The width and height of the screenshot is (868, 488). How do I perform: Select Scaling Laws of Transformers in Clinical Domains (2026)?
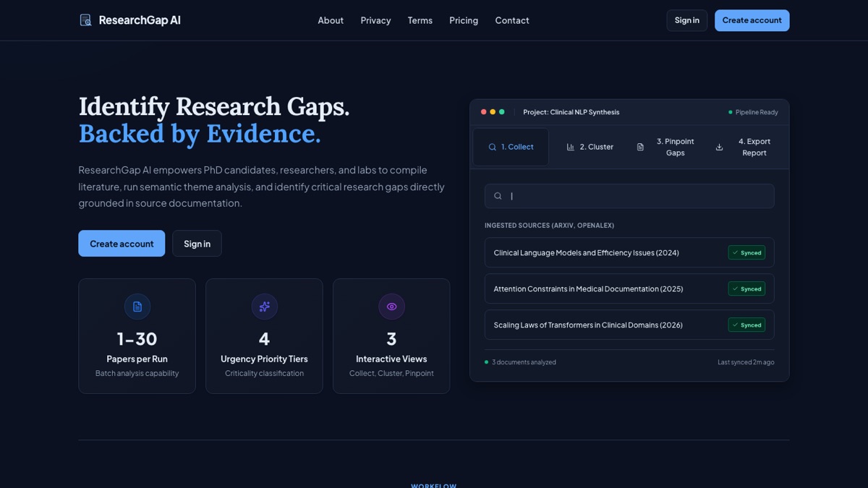pos(629,325)
